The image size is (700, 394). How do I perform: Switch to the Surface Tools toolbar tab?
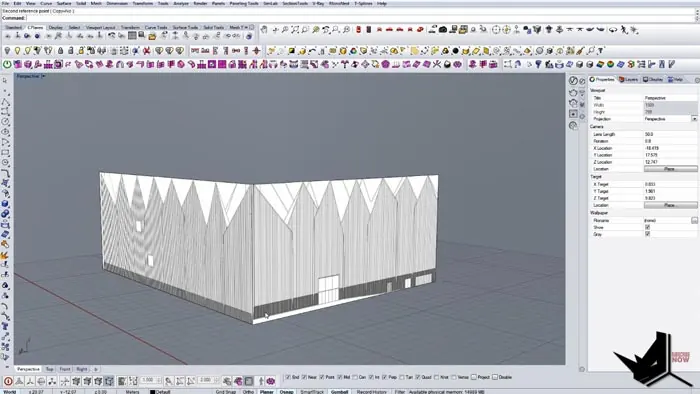pyautogui.click(x=185, y=27)
